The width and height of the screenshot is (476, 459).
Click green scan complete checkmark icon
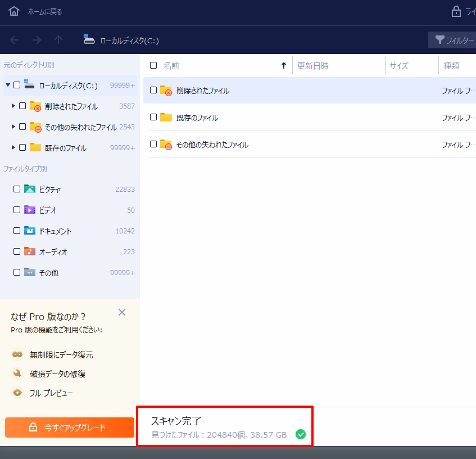pyautogui.click(x=301, y=434)
